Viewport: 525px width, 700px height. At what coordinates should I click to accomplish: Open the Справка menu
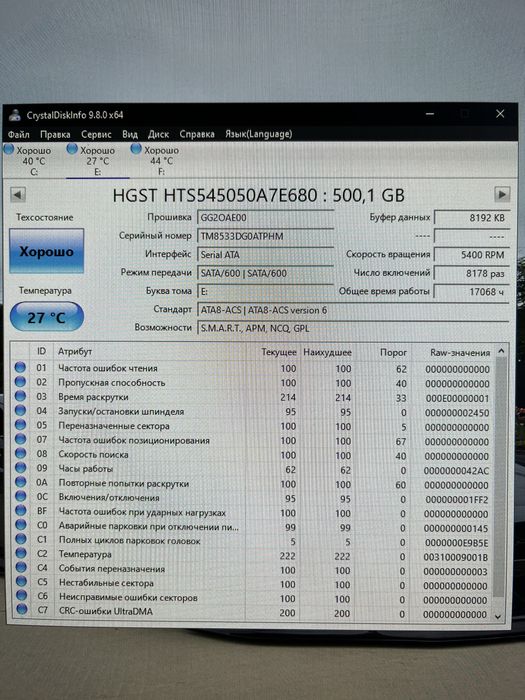(197, 134)
